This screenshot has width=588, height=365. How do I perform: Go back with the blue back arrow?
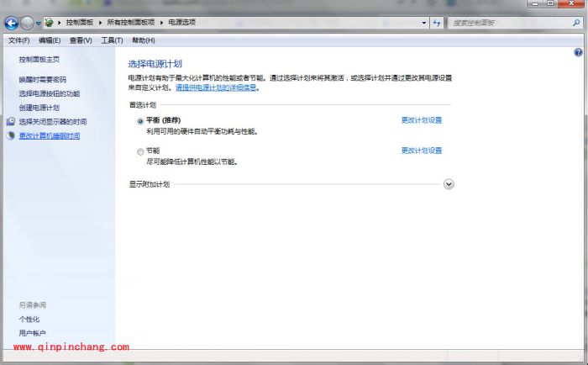pyautogui.click(x=11, y=24)
